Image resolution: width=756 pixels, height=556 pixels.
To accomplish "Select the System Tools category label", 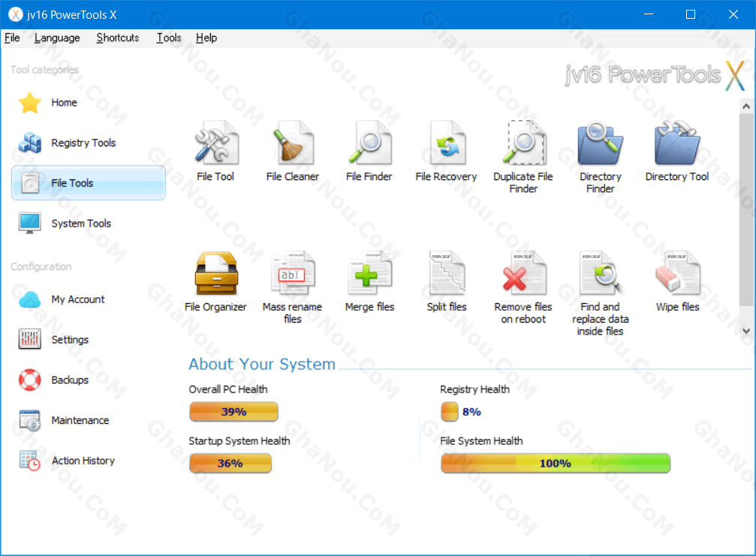I will point(81,224).
